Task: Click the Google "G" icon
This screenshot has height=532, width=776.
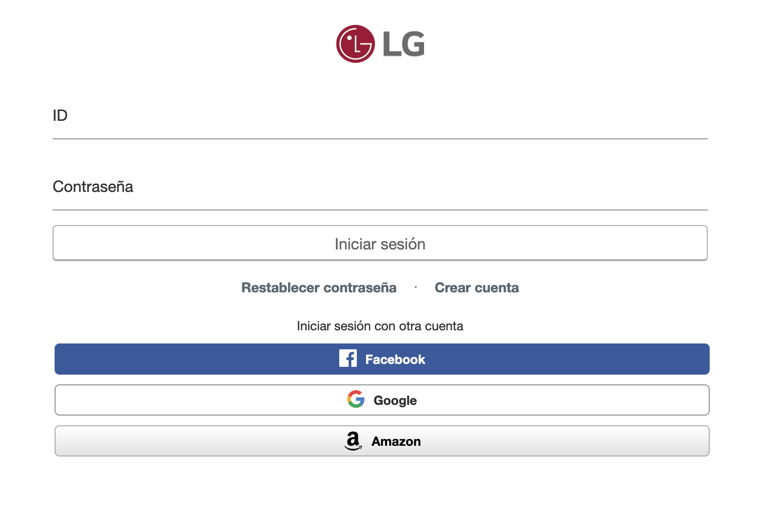Action: coord(355,400)
